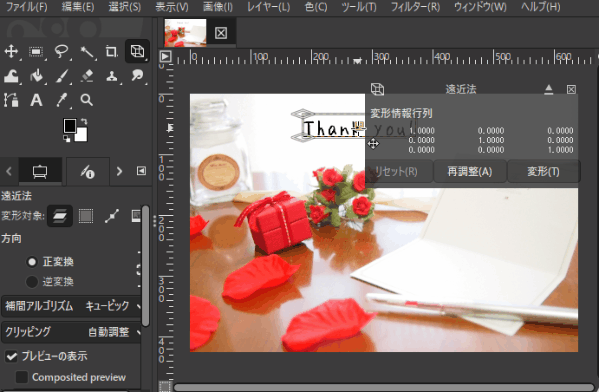The image size is (599, 392).
Task: Select the Move tool
Action: (x=11, y=51)
